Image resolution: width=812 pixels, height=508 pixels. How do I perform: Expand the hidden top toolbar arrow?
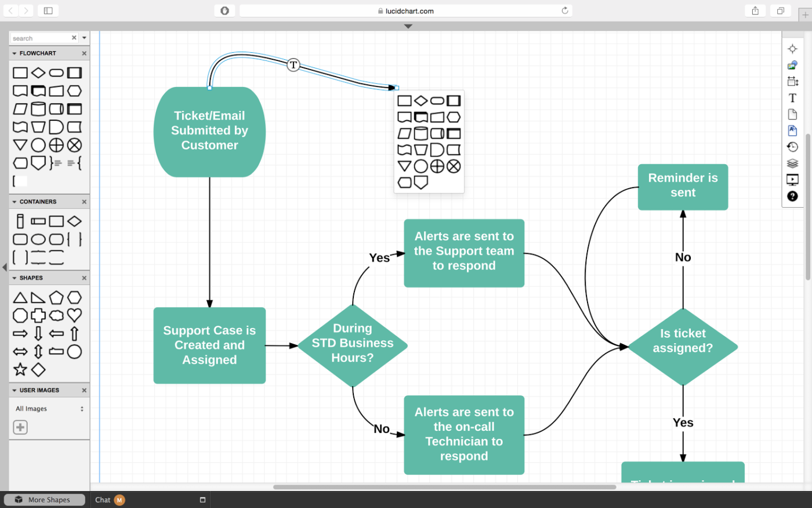click(x=408, y=26)
